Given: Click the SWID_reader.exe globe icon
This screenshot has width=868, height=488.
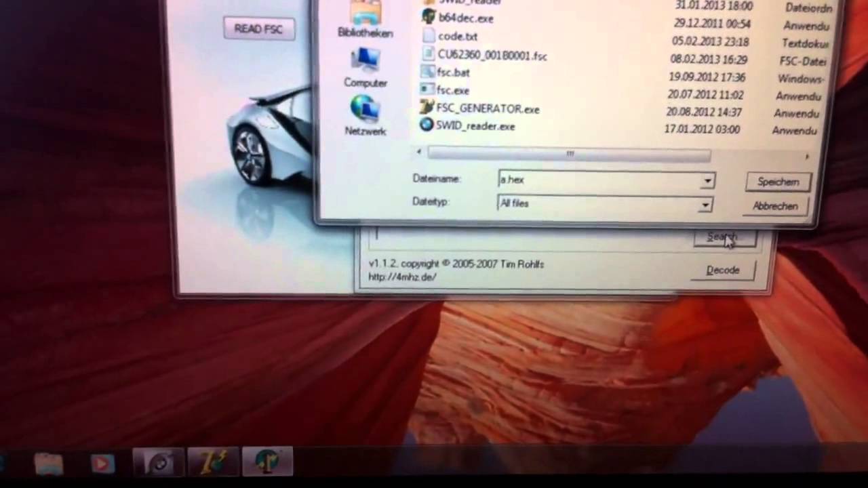Looking at the screenshot, I should point(426,125).
